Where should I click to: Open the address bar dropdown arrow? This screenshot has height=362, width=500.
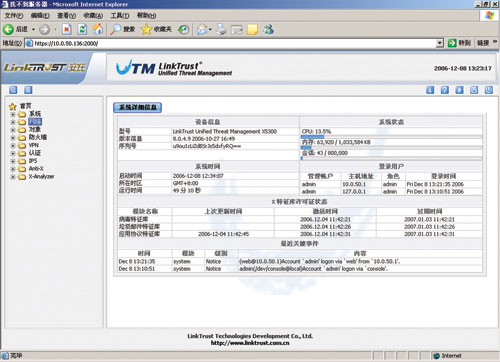click(440, 43)
